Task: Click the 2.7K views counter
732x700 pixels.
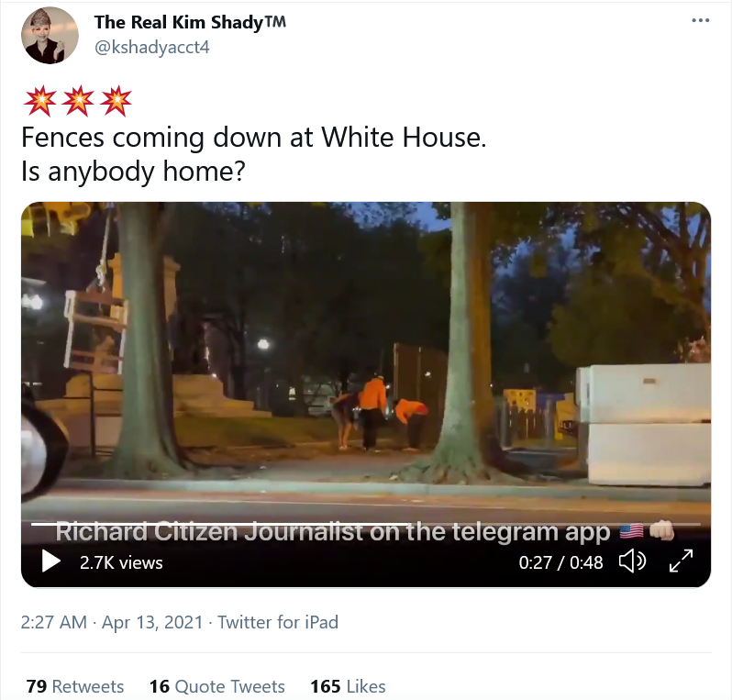Action: point(121,562)
